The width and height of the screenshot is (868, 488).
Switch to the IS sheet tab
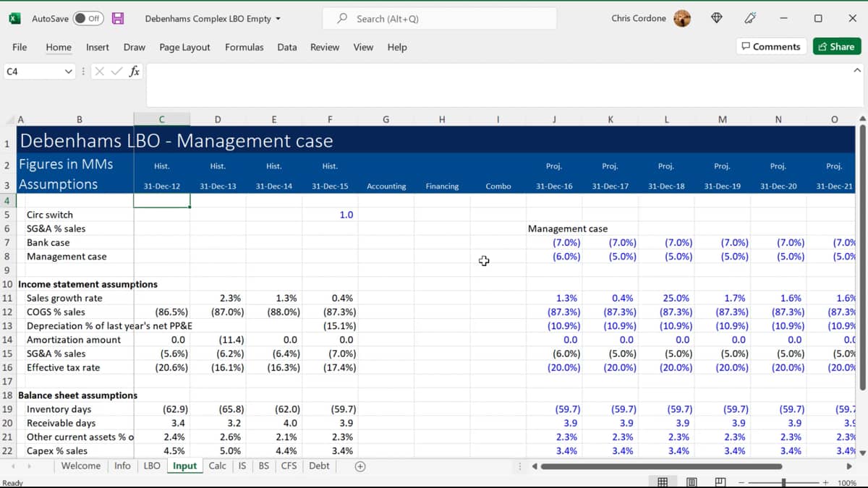[242, 466]
